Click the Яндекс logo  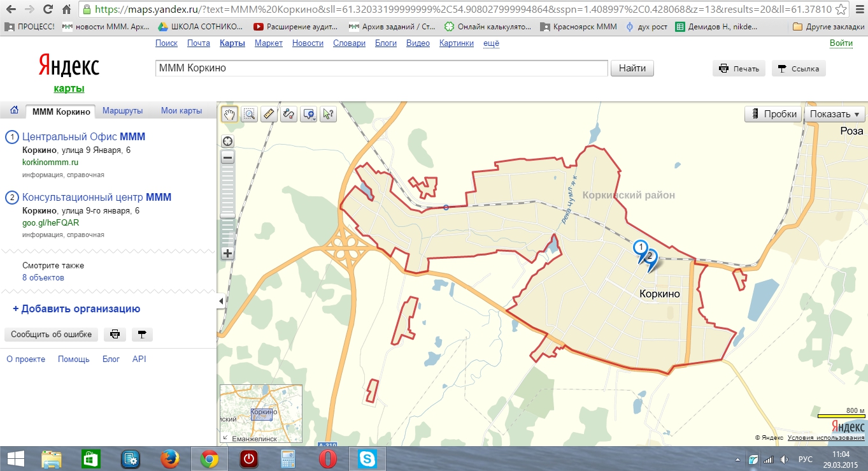coord(69,66)
